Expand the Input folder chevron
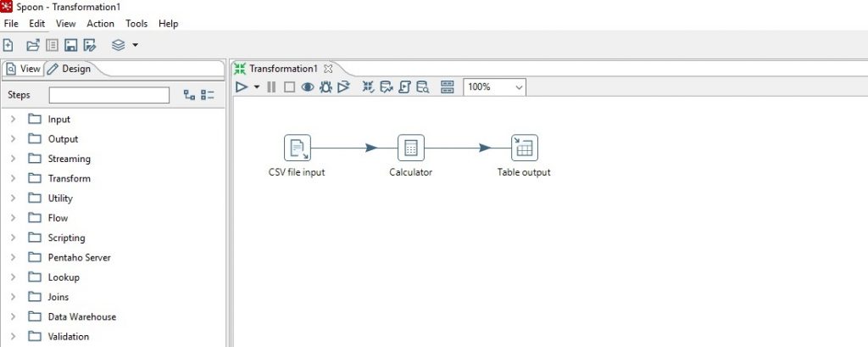The width and height of the screenshot is (868, 347). point(14,119)
